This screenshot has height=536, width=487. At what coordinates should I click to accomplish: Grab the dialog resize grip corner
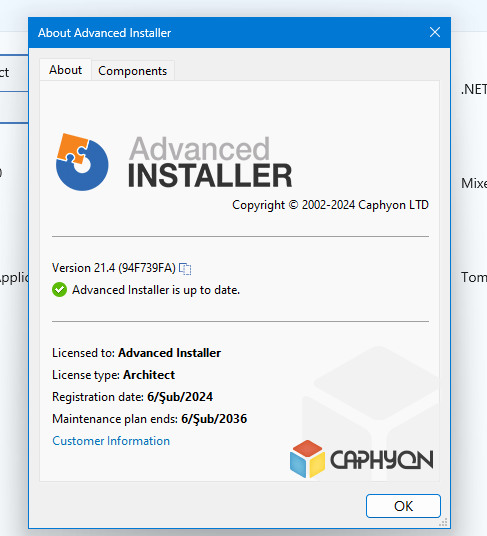tap(444, 522)
